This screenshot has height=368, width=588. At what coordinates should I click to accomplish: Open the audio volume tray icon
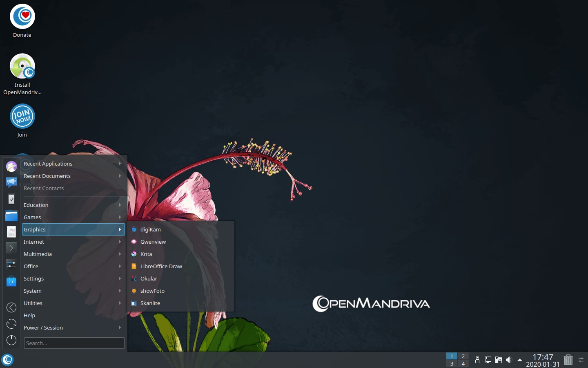509,360
